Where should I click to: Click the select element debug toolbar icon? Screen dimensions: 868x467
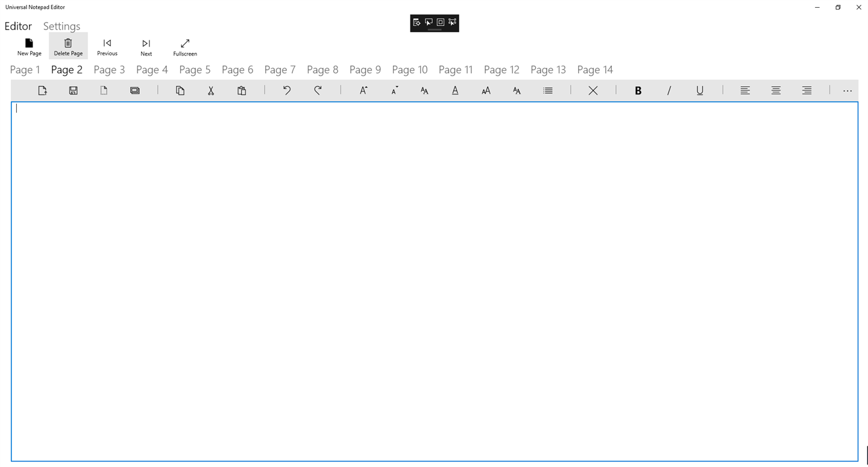[429, 22]
